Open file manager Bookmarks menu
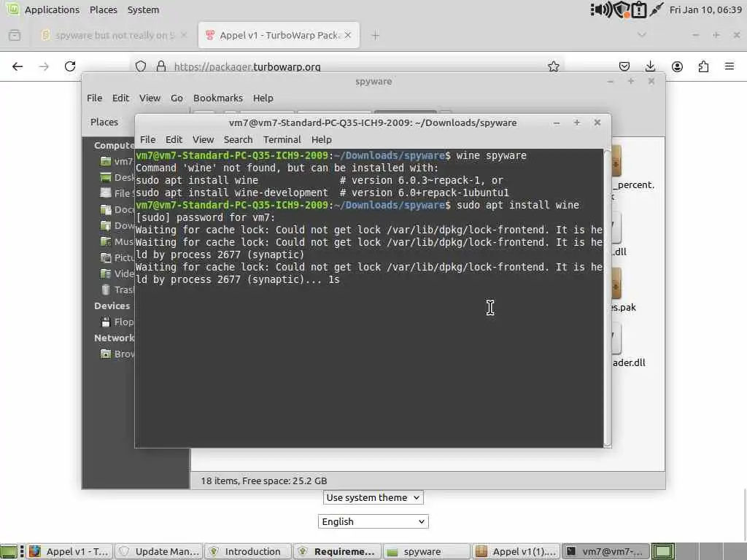The height and width of the screenshot is (560, 747). (x=217, y=98)
